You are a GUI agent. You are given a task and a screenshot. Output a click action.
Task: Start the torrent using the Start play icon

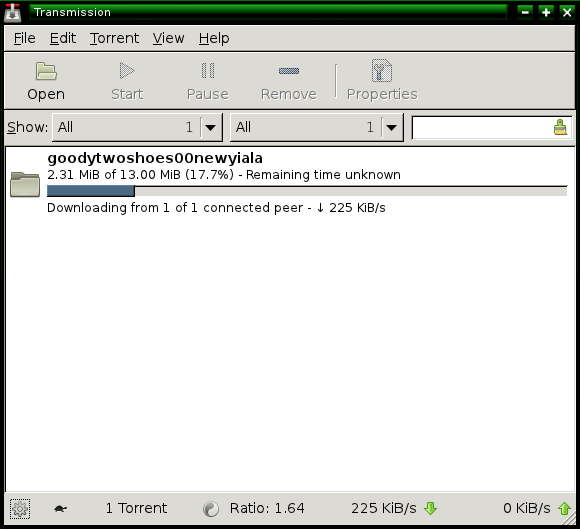(127, 71)
